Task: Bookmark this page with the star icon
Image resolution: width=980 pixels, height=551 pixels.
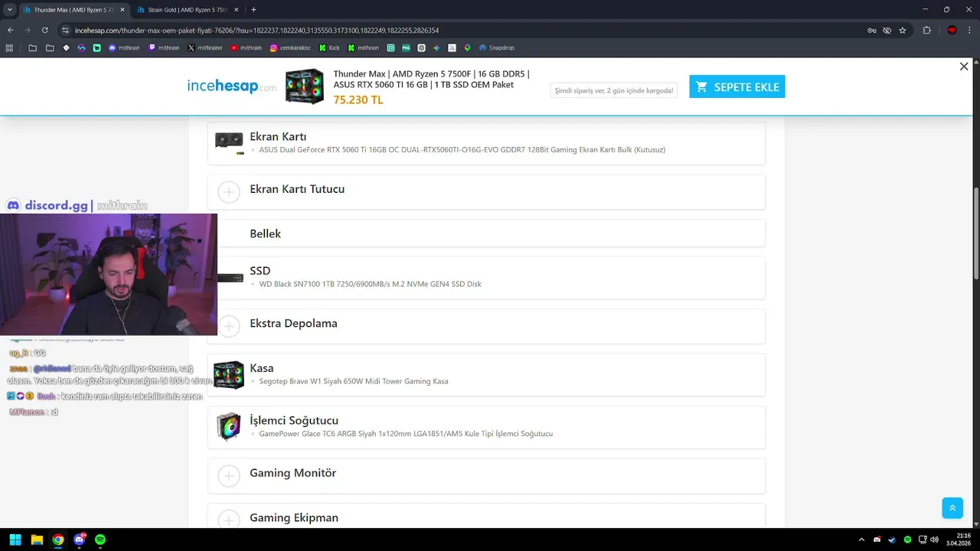Action: pyautogui.click(x=903, y=31)
